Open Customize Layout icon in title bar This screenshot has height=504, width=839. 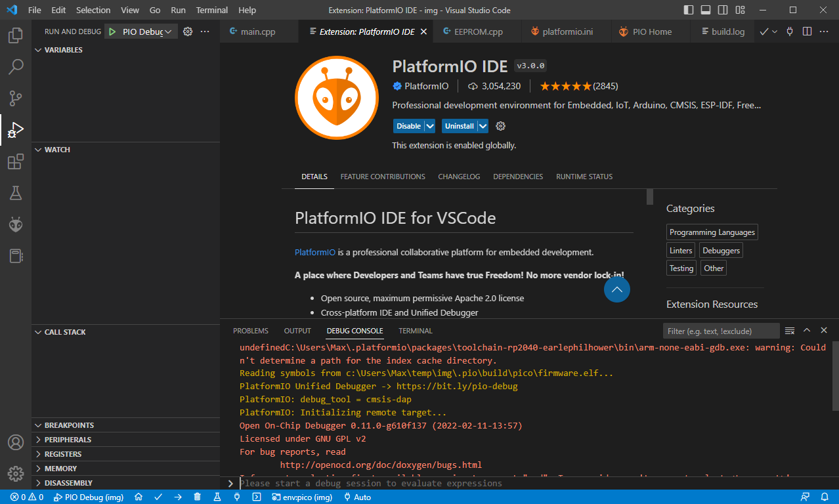(739, 10)
